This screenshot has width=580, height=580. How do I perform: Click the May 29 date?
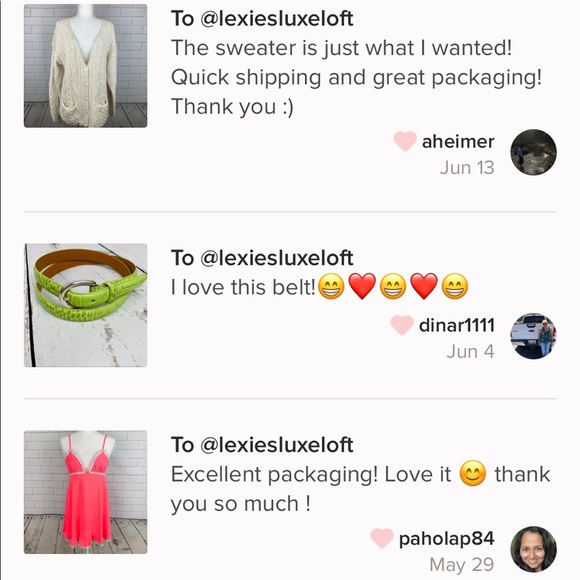point(462,565)
